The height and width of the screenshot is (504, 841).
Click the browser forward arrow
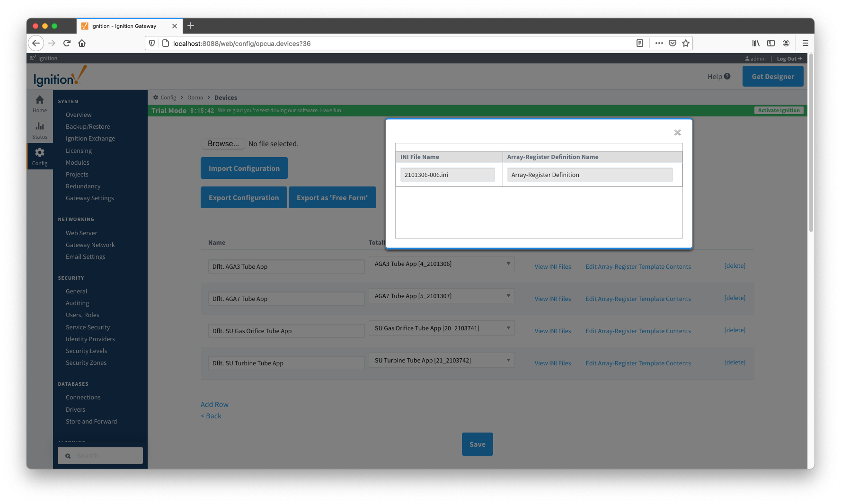pyautogui.click(x=52, y=43)
